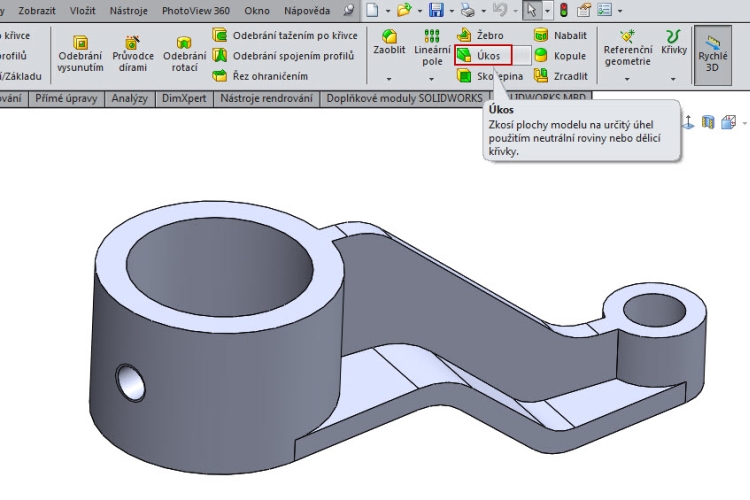This screenshot has width=750, height=500.
Task: Click the view orientation axis icon
Action: [688, 122]
